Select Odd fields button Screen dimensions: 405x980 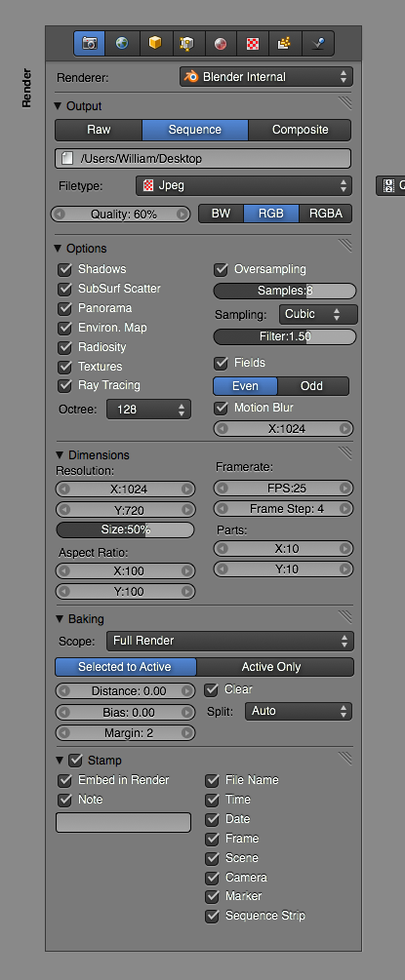[x=312, y=385]
